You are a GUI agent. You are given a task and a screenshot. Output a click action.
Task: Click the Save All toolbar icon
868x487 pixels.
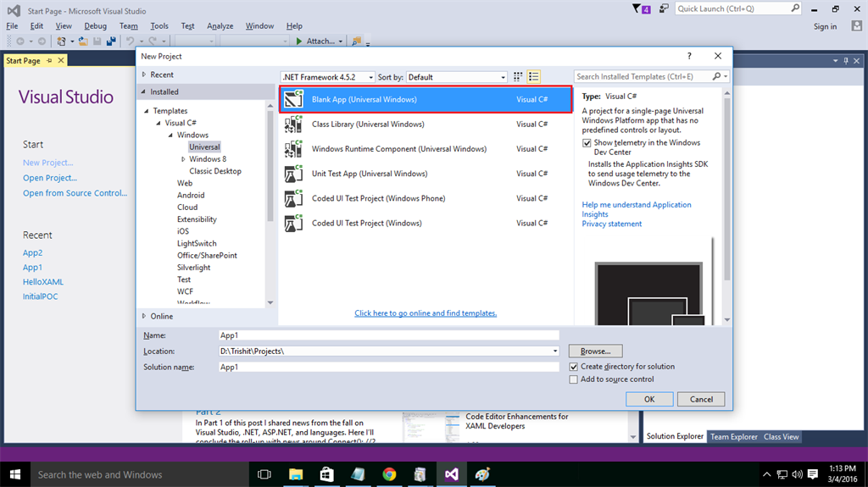111,41
